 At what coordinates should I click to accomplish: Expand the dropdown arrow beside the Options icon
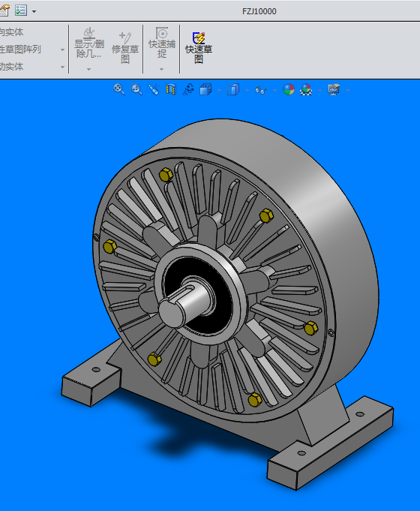click(34, 11)
